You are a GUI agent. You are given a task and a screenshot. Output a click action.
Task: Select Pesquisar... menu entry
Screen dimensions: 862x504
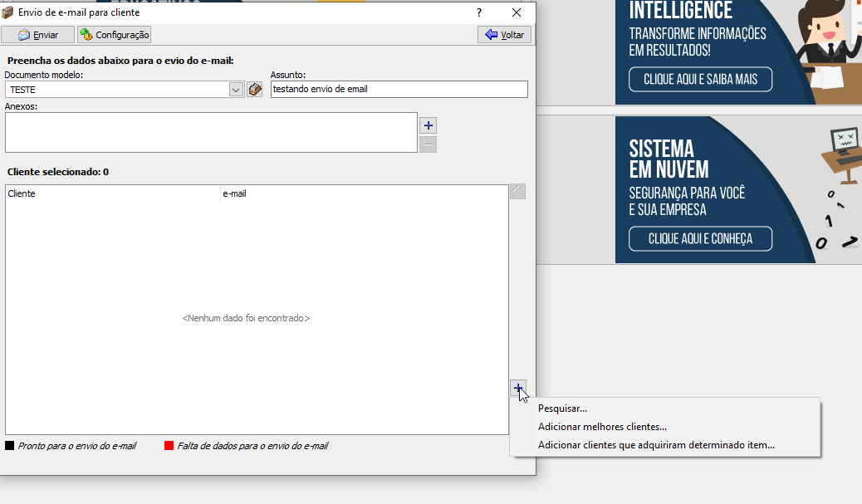coord(562,409)
